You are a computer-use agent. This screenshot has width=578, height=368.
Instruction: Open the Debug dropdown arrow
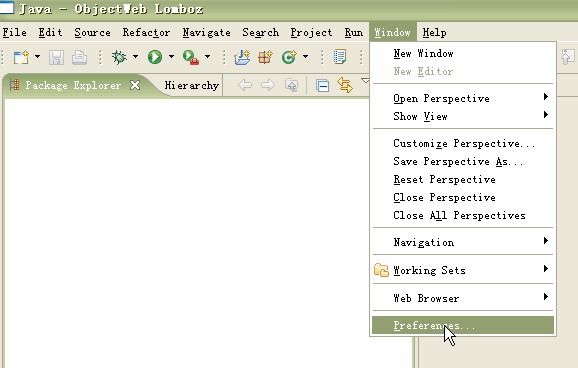pyautogui.click(x=135, y=57)
